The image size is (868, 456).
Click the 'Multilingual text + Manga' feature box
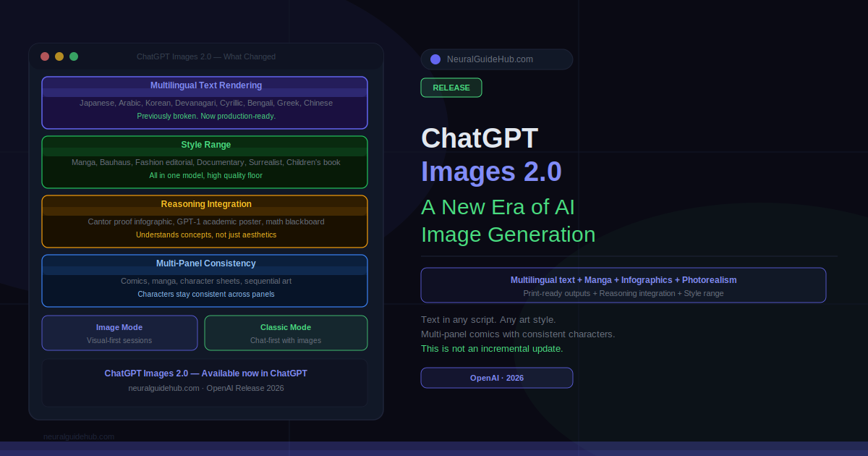(623, 285)
